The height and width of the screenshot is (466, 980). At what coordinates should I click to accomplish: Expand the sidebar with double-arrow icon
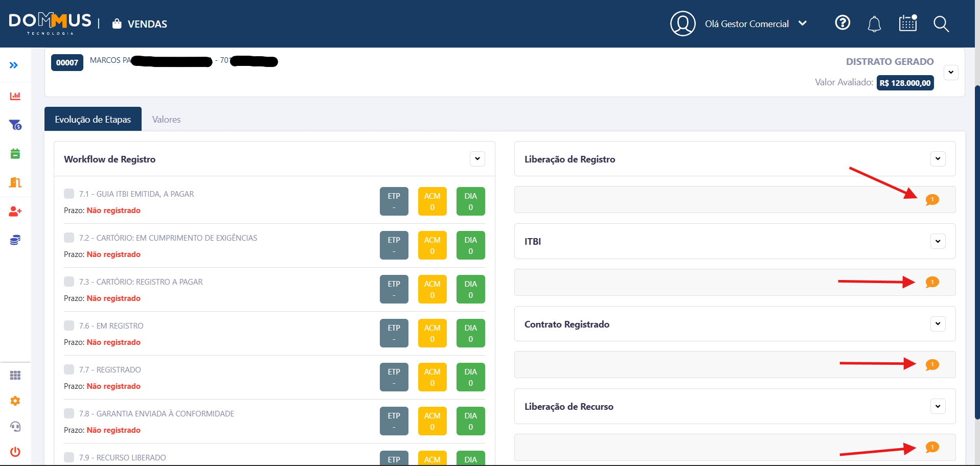14,65
